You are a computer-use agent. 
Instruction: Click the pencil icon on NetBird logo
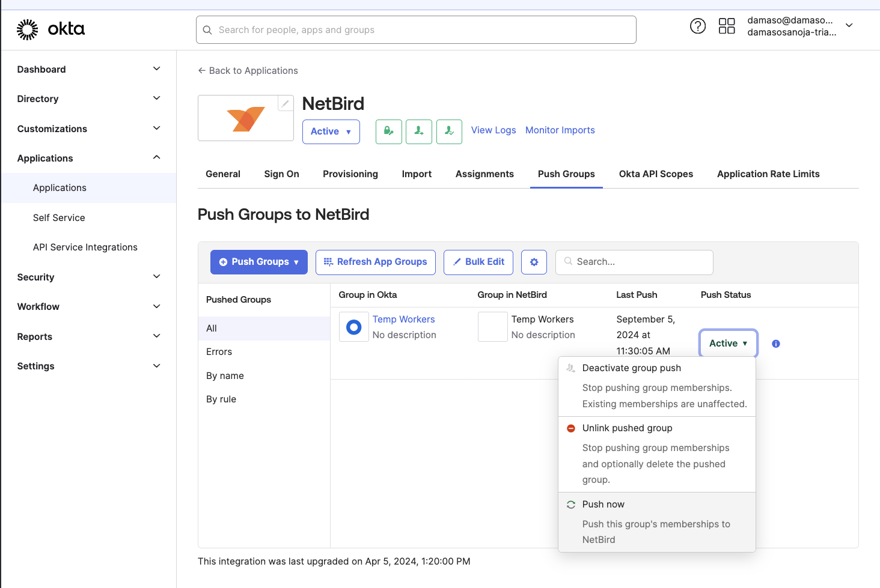pos(286,103)
